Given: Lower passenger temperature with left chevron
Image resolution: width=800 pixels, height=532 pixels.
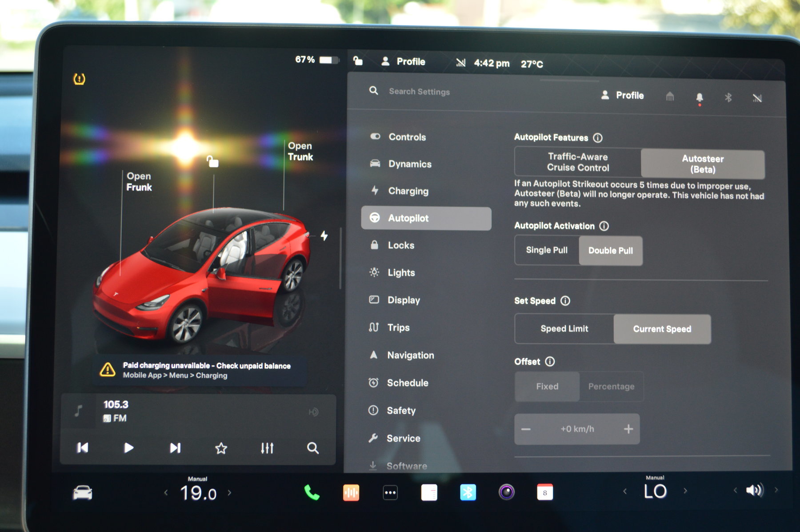Looking at the screenshot, I should (x=625, y=491).
